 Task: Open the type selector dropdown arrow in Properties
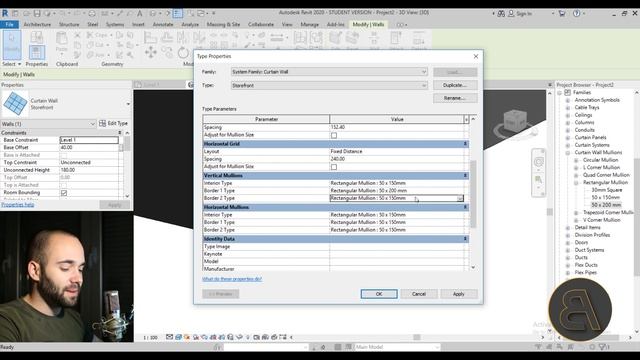[128, 104]
